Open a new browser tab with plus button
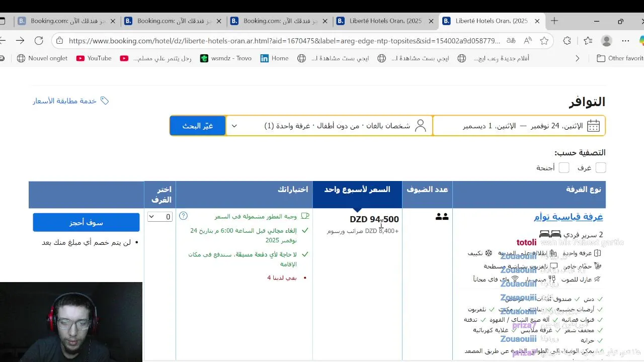The height and width of the screenshot is (362, 644). click(x=554, y=21)
